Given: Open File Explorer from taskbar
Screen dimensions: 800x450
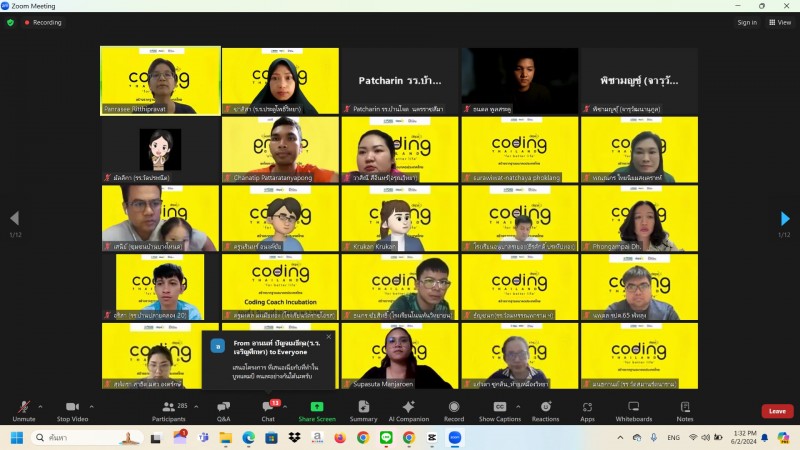Looking at the screenshot, I should click(x=226, y=438).
